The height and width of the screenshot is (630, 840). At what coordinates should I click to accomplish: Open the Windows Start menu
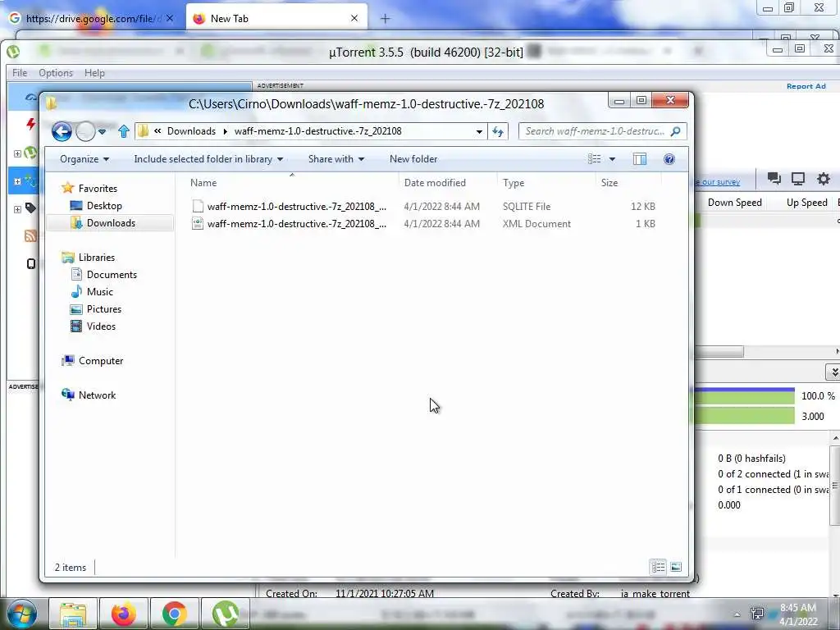pos(22,614)
